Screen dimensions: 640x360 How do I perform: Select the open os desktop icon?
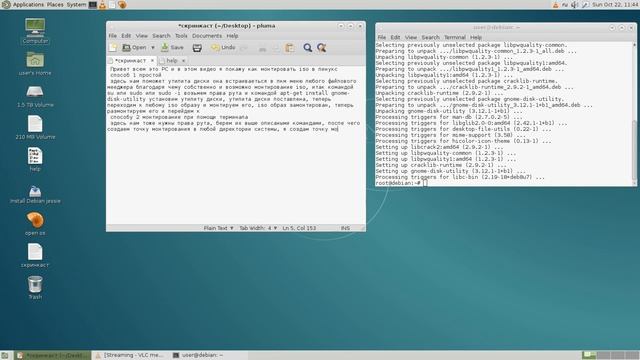(x=35, y=224)
